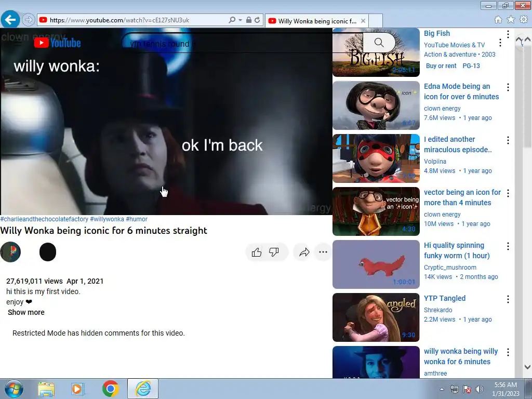Open willy wonka being willy wonka title
The image size is (532, 399).
coord(461,356)
